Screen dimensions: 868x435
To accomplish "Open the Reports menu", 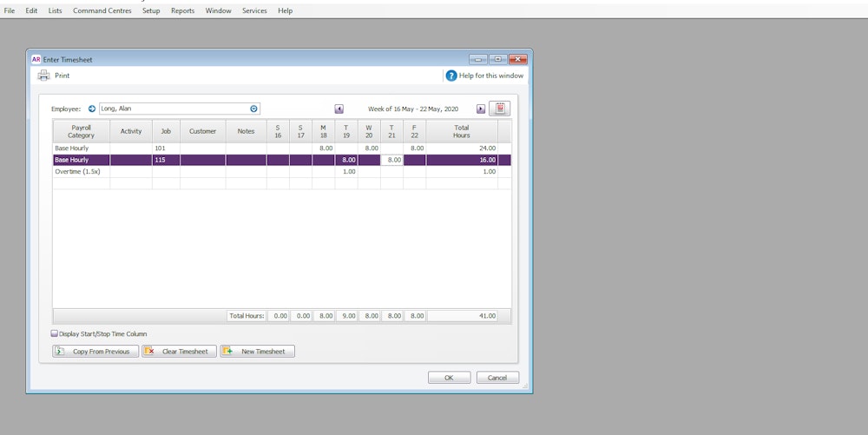I will click(182, 10).
